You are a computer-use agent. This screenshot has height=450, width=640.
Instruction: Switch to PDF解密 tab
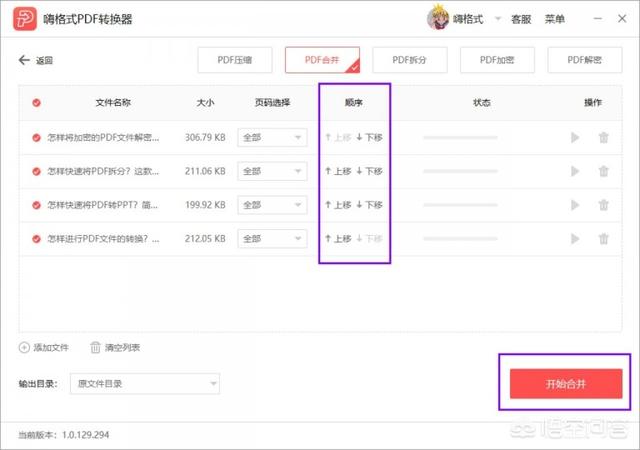click(x=584, y=60)
